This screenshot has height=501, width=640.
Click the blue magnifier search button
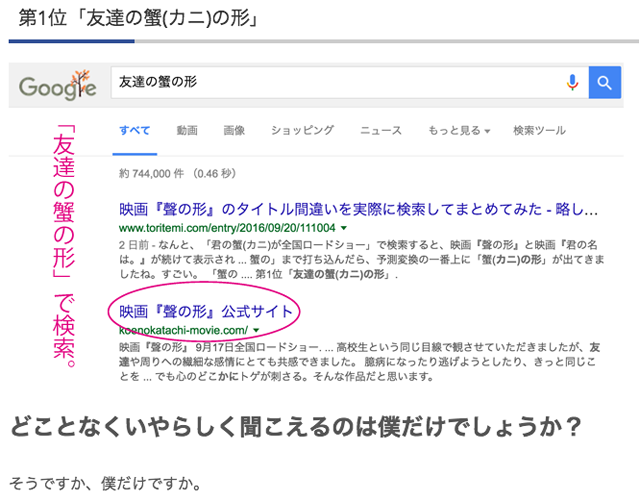click(x=604, y=82)
